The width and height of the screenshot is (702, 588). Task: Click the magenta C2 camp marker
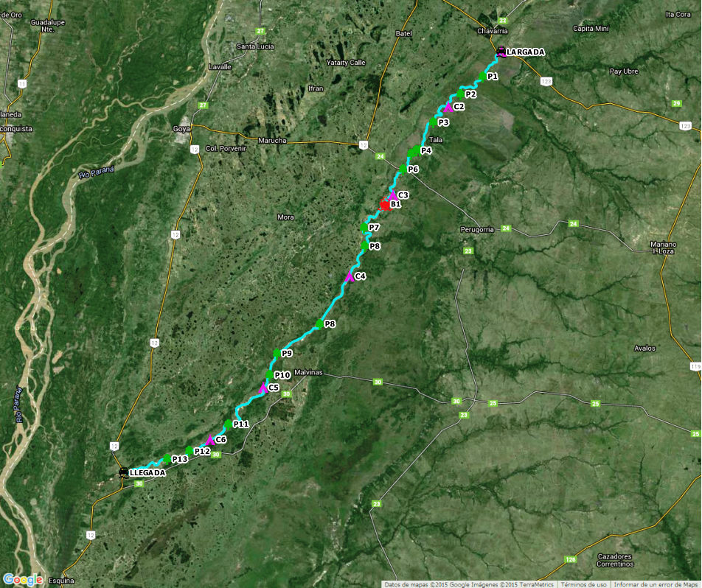[448, 107]
